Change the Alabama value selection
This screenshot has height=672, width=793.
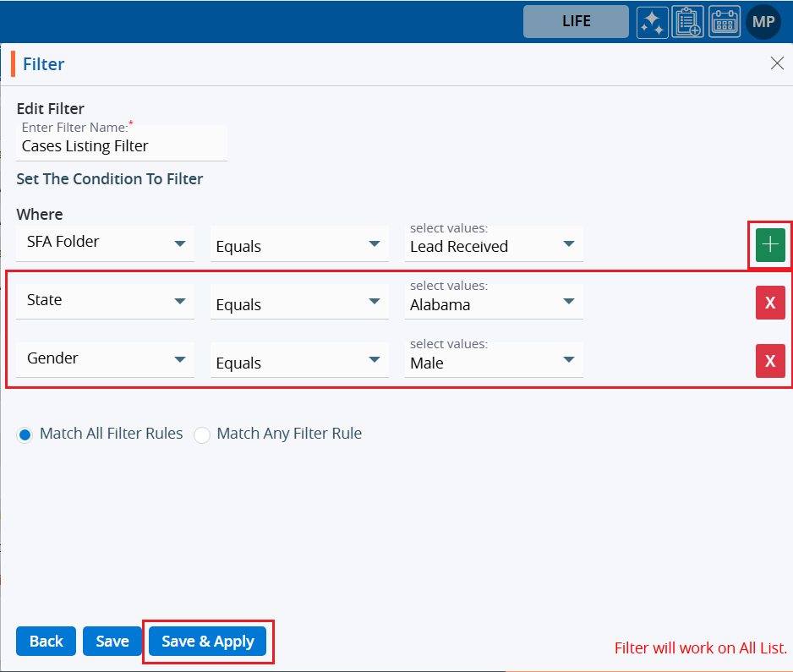494,304
